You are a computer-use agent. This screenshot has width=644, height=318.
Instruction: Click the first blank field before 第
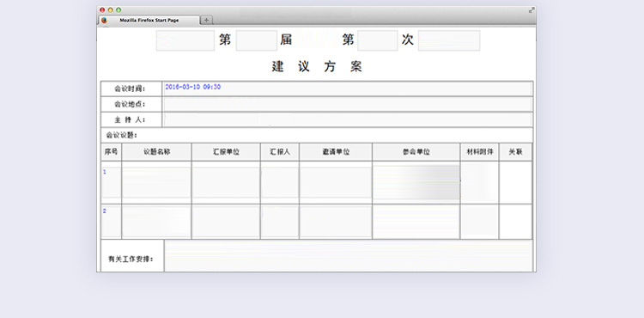185,40
